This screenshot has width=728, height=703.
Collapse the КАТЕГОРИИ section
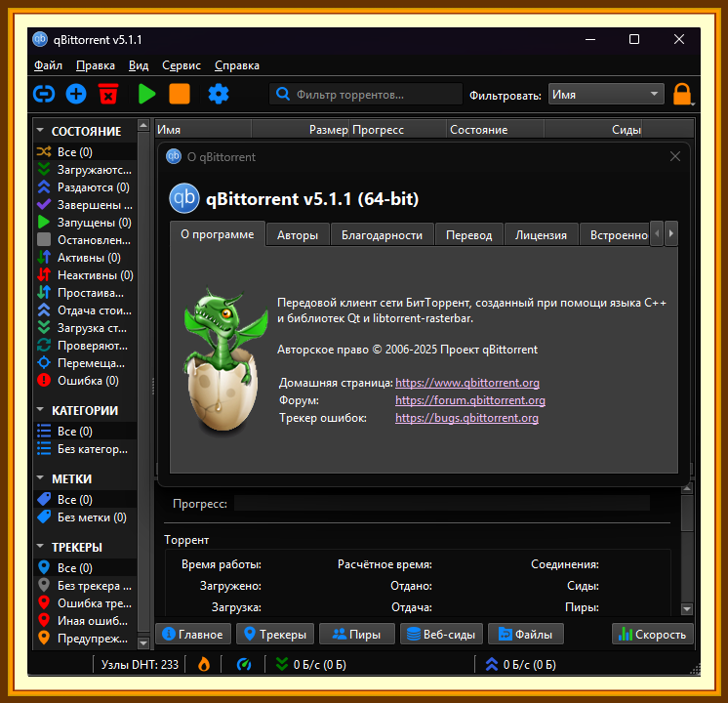click(x=40, y=410)
